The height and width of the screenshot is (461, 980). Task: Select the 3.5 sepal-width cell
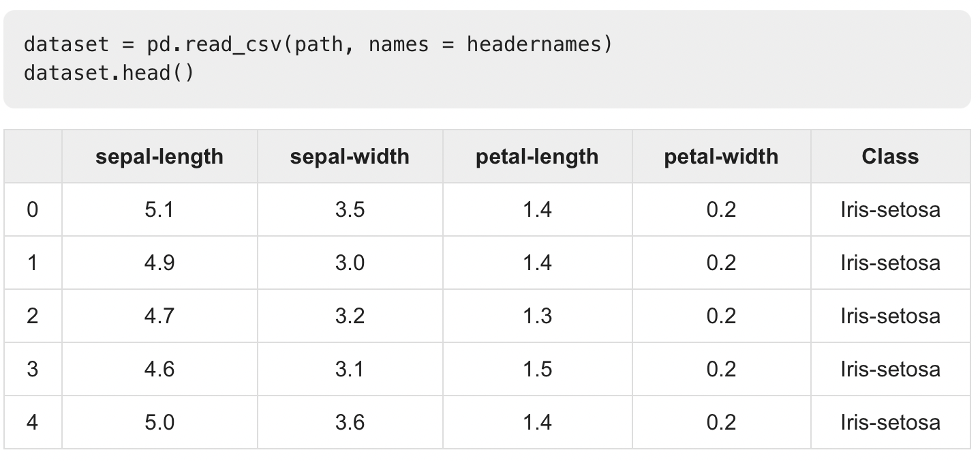(350, 209)
